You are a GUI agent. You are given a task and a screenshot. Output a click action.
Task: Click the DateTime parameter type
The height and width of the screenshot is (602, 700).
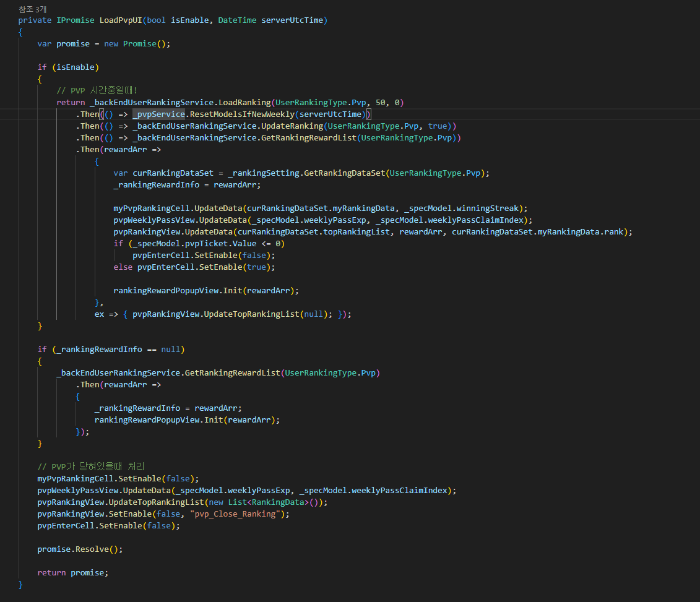click(x=237, y=20)
